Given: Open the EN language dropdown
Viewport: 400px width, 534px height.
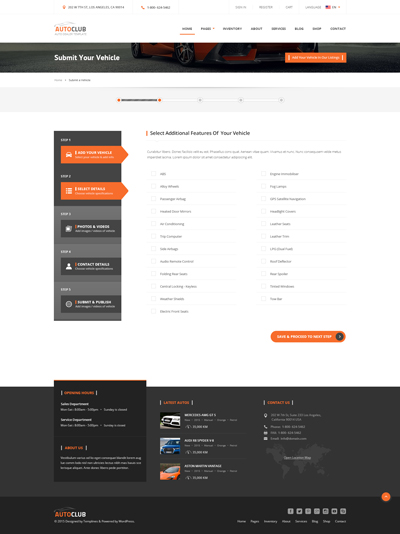Looking at the screenshot, I should [333, 7].
